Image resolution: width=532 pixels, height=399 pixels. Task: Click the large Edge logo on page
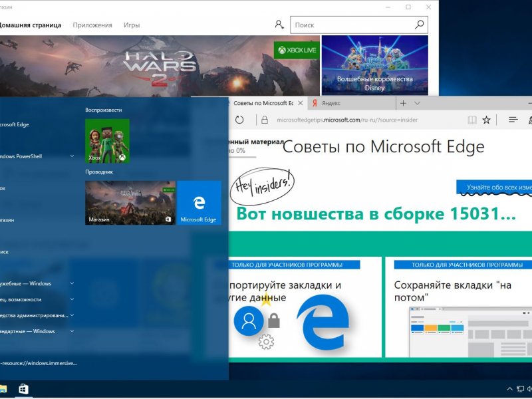tap(323, 323)
